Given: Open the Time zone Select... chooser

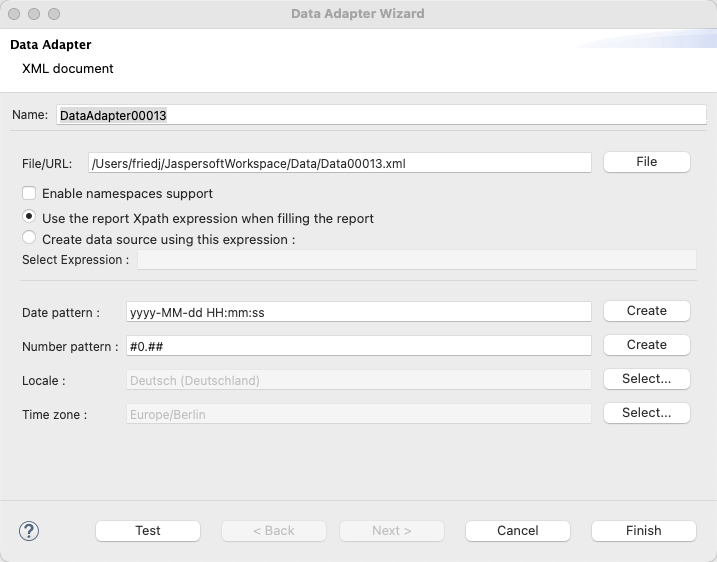Looking at the screenshot, I should (x=646, y=413).
